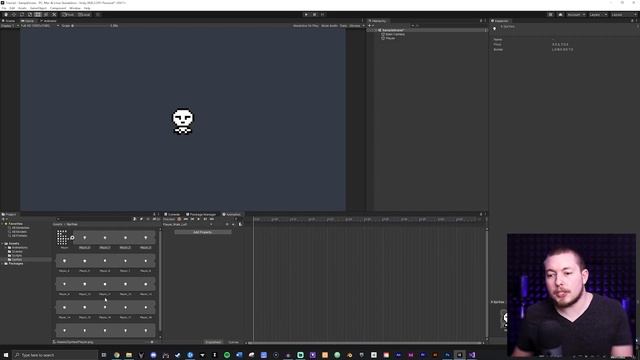This screenshot has width=640, height=360.
Task: Open the Account dropdown
Action: pyautogui.click(x=576, y=15)
